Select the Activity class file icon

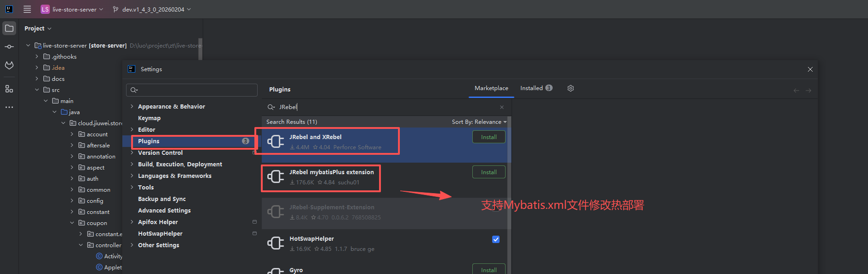coord(99,256)
